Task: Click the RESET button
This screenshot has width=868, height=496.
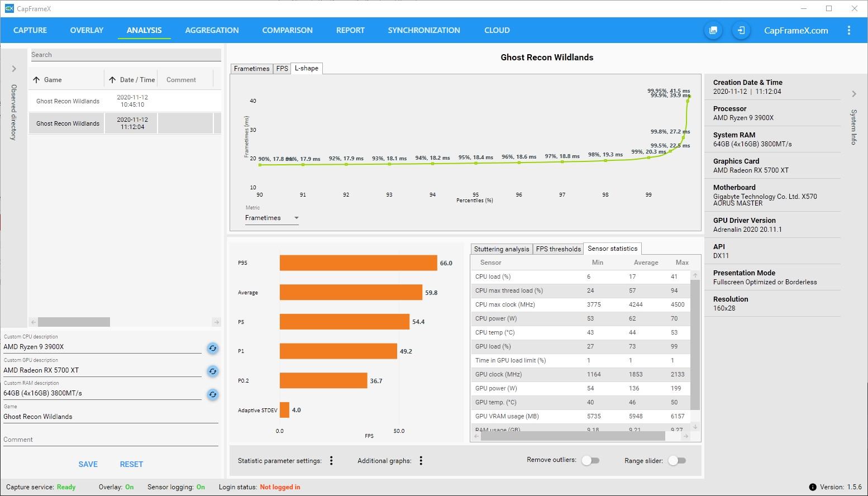Action: [x=131, y=464]
